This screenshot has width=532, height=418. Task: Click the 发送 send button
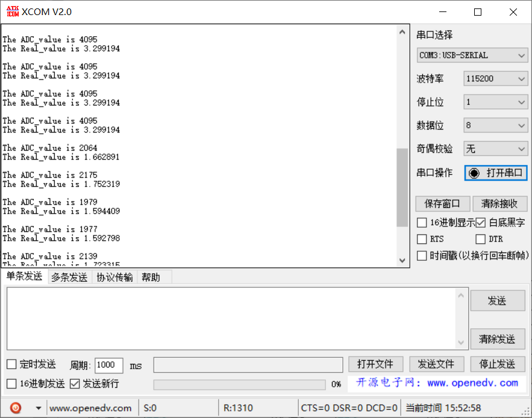(498, 301)
